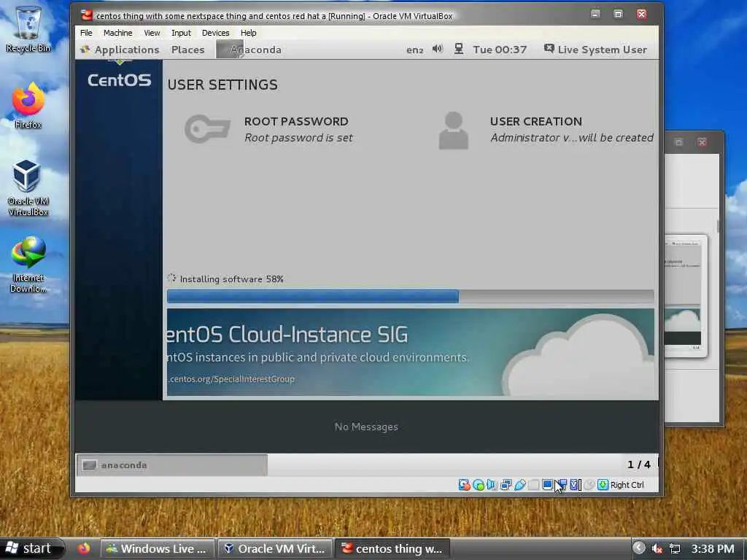Open the View menu
This screenshot has height=560, width=747.
tap(152, 33)
